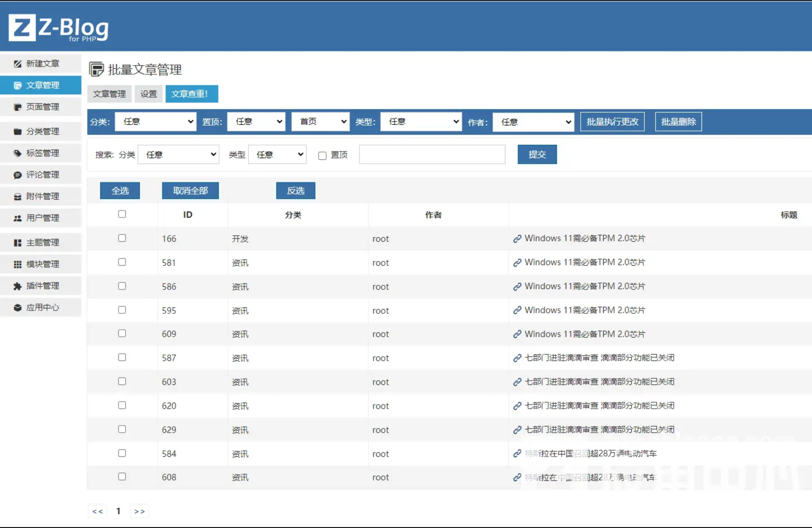Image resolution: width=812 pixels, height=528 pixels.
Task: Toggle the header select-all checkbox
Action: coord(122,214)
